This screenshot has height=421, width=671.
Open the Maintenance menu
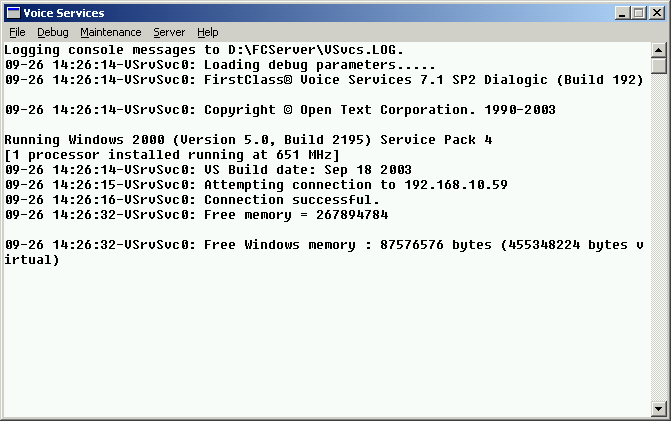(x=111, y=32)
